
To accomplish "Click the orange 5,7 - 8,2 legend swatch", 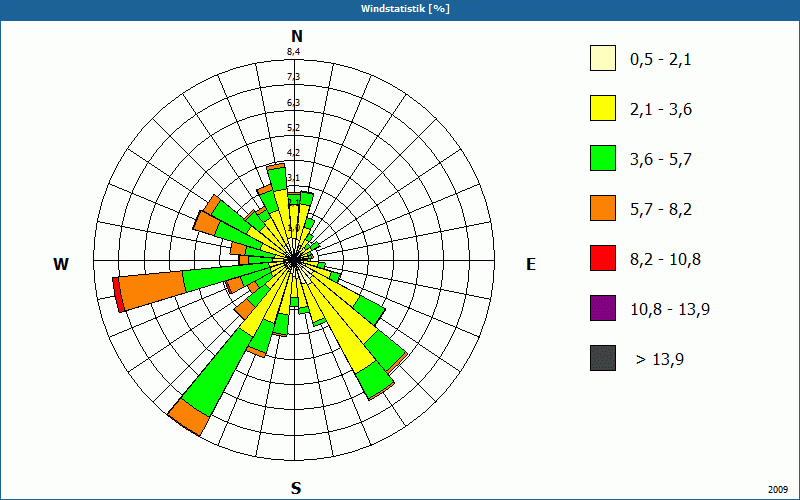I will point(603,208).
